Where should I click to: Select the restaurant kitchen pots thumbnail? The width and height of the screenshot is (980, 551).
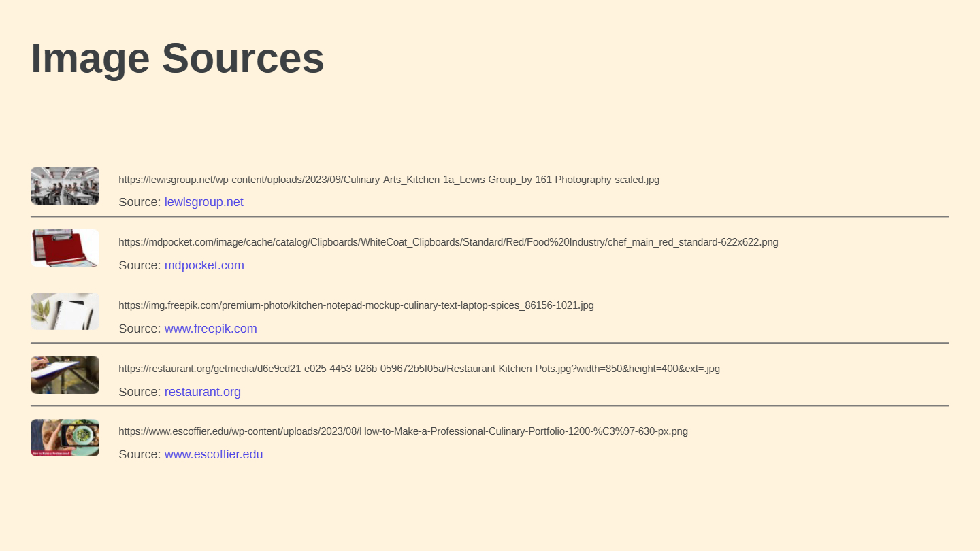pyautogui.click(x=65, y=375)
